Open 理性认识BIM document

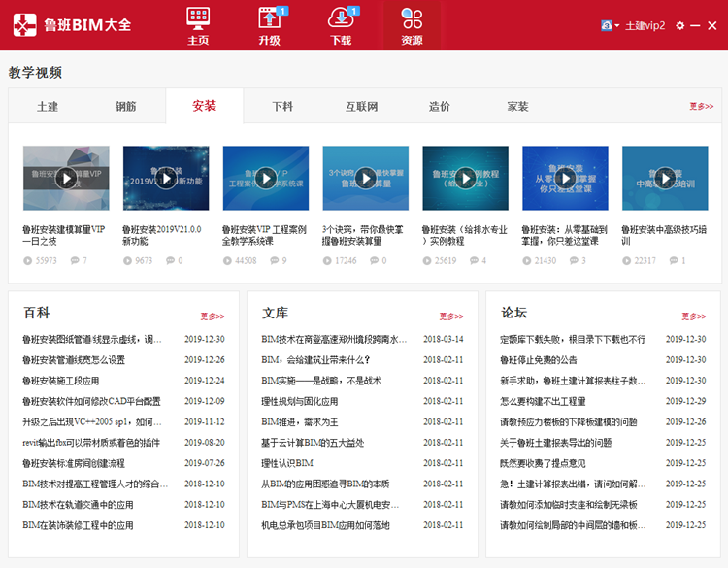pyautogui.click(x=287, y=463)
